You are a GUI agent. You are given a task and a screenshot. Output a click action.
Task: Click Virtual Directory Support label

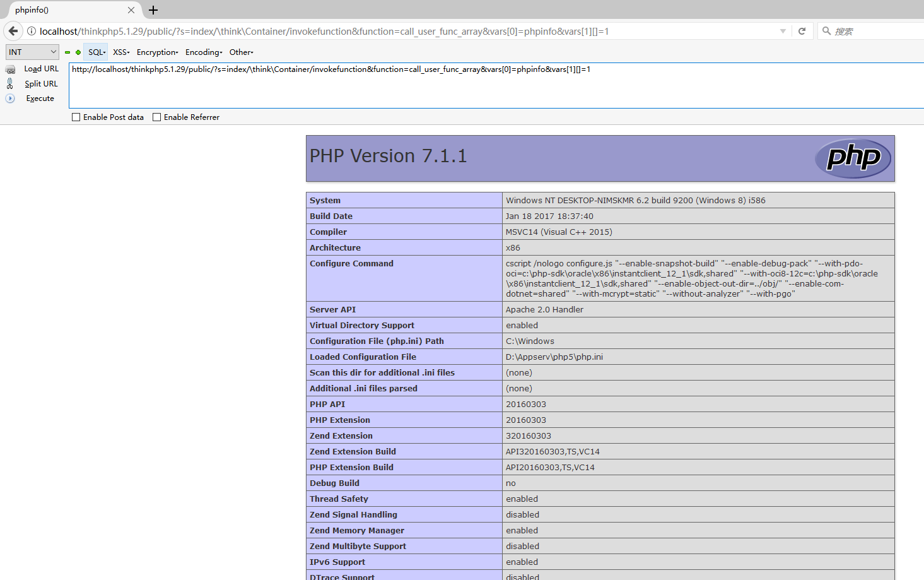362,326
